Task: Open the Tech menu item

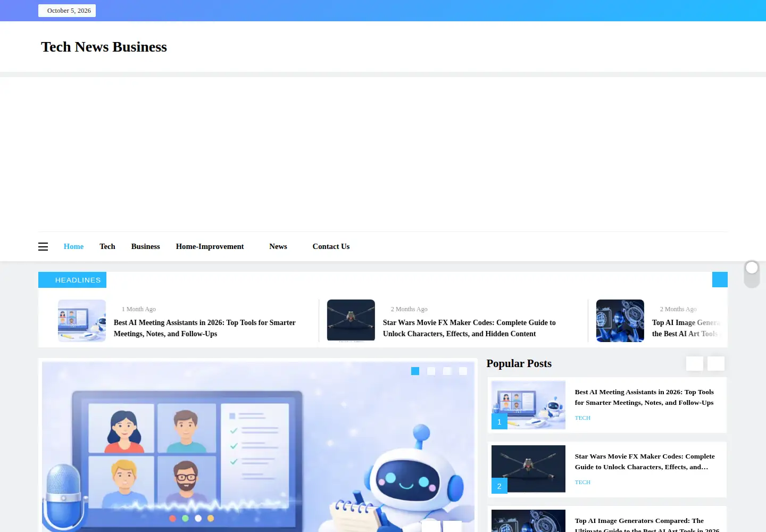Action: click(x=107, y=246)
